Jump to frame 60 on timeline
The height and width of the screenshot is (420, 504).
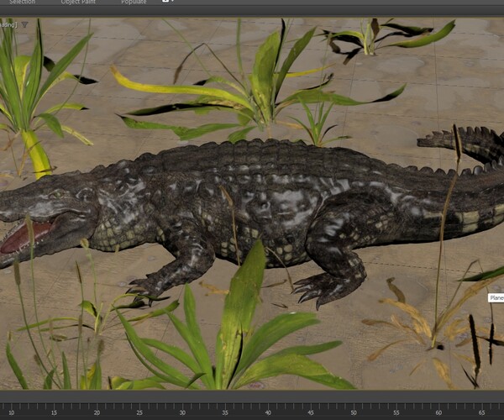438,412
